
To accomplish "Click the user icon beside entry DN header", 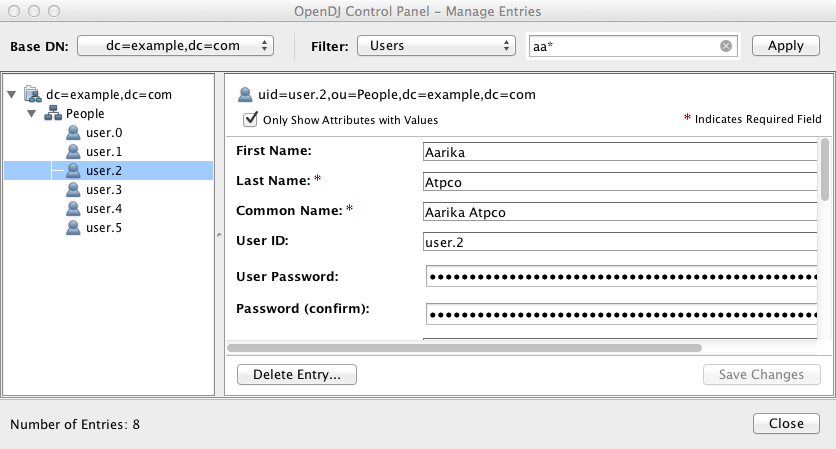I will (245, 94).
